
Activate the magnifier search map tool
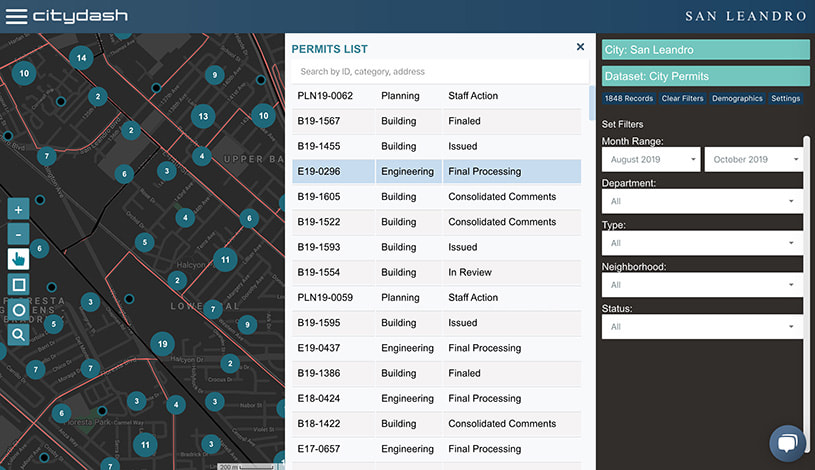(18, 335)
